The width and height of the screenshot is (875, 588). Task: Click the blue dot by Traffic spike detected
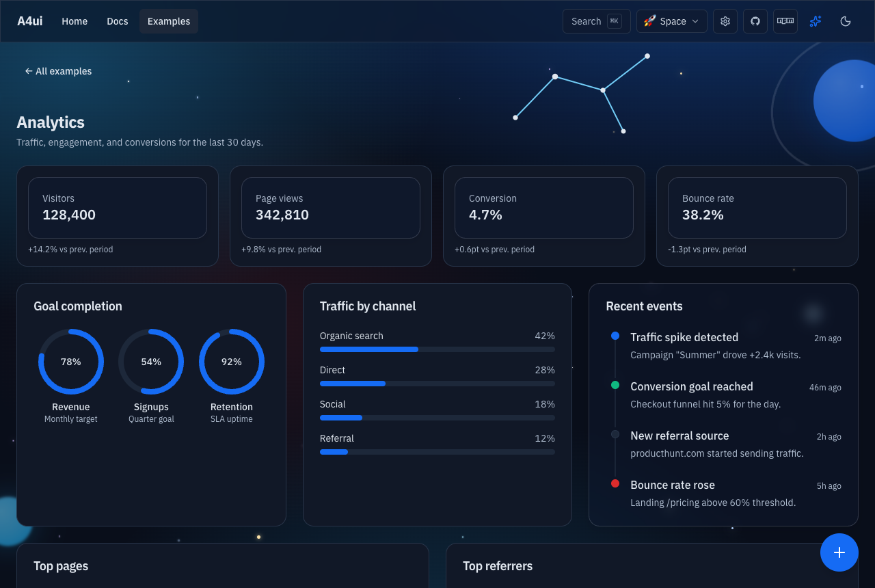pyautogui.click(x=615, y=336)
